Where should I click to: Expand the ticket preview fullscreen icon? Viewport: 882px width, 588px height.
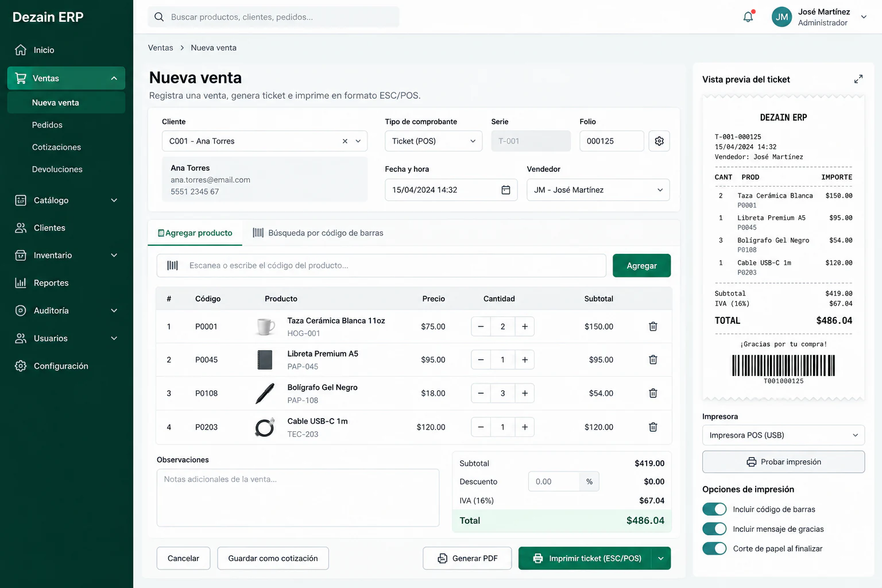tap(858, 79)
